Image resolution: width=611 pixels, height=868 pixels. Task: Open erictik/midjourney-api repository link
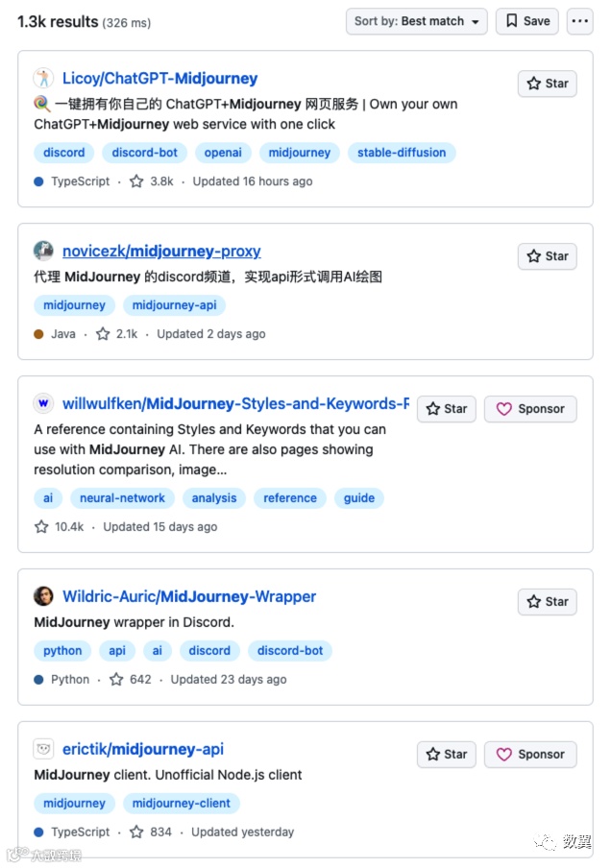pos(143,750)
